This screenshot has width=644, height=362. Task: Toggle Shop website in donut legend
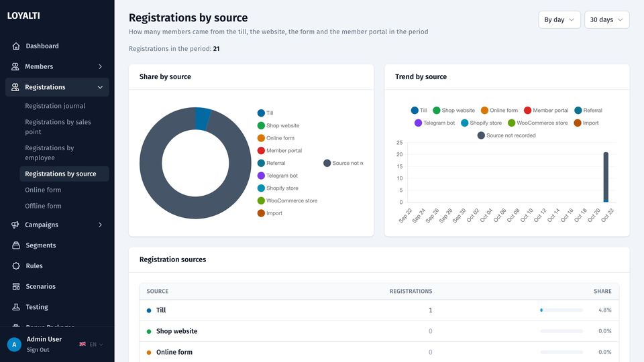[278, 125]
